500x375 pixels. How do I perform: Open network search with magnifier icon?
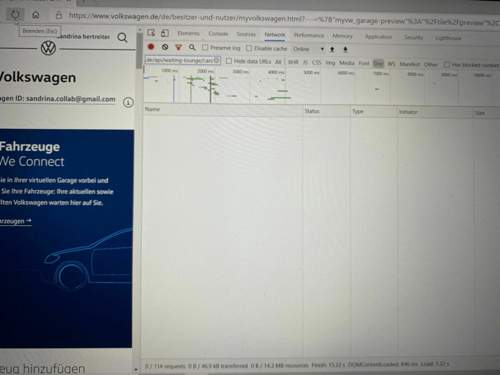(192, 47)
